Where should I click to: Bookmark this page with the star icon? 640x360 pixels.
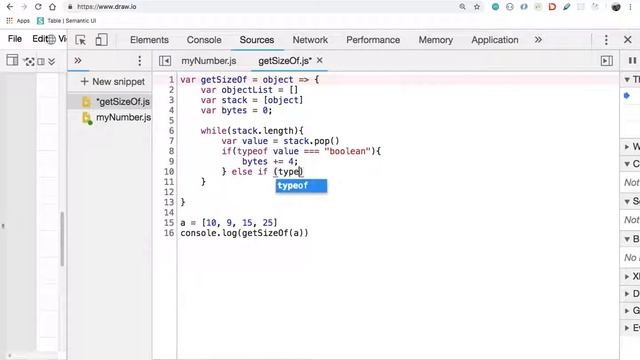[476, 7]
